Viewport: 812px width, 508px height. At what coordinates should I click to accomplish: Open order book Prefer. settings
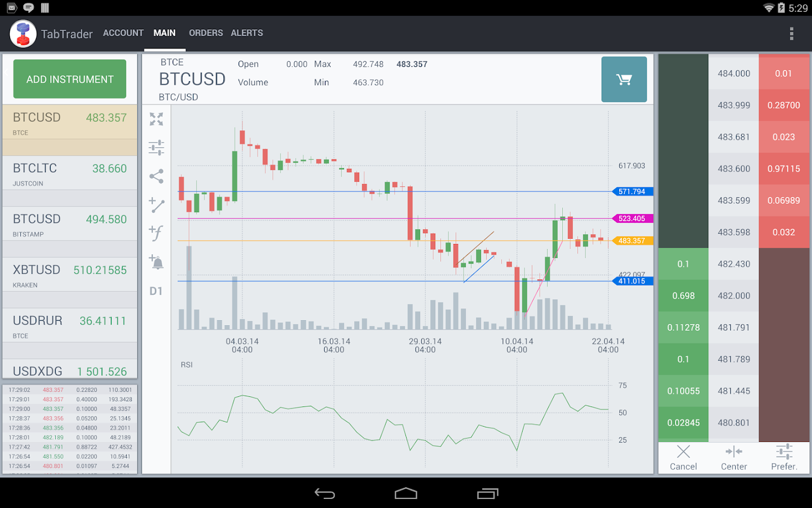pyautogui.click(x=784, y=458)
